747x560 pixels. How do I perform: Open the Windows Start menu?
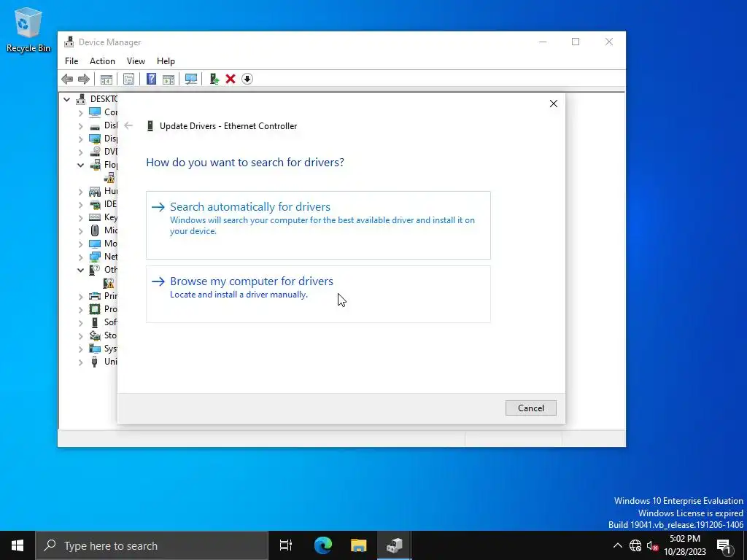18,545
